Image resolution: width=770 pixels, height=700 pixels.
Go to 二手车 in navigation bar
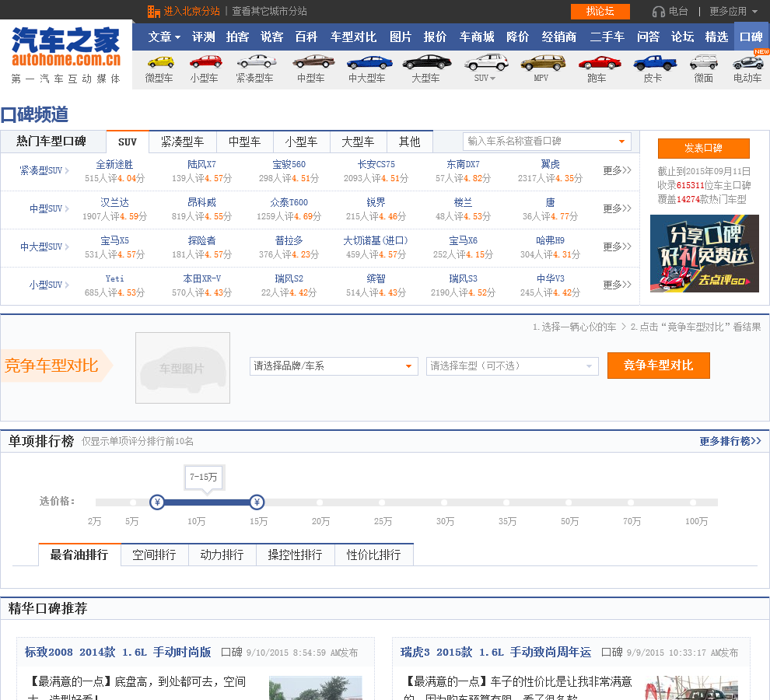pyautogui.click(x=607, y=37)
